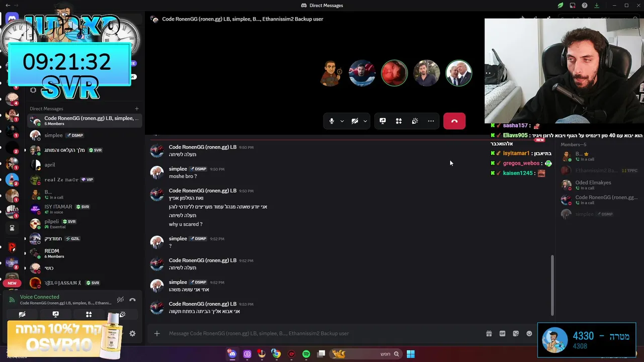Open microphone input options dropdown arrow

[342, 121]
